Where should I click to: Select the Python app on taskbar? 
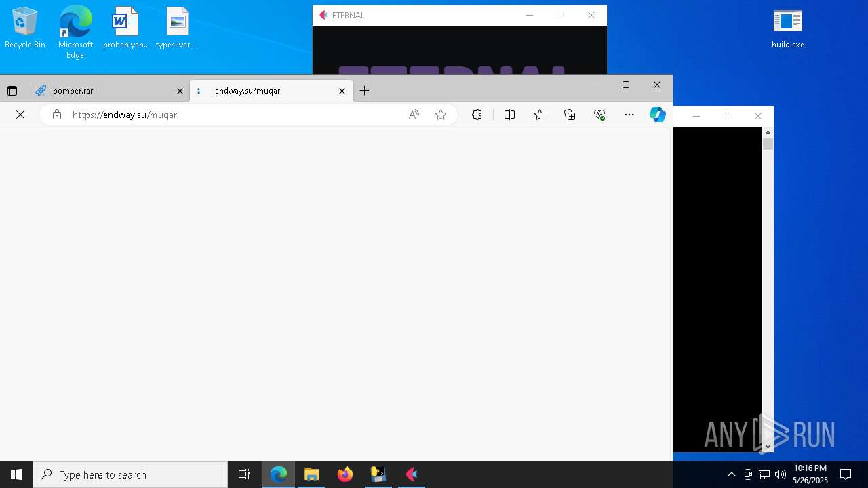[378, 474]
